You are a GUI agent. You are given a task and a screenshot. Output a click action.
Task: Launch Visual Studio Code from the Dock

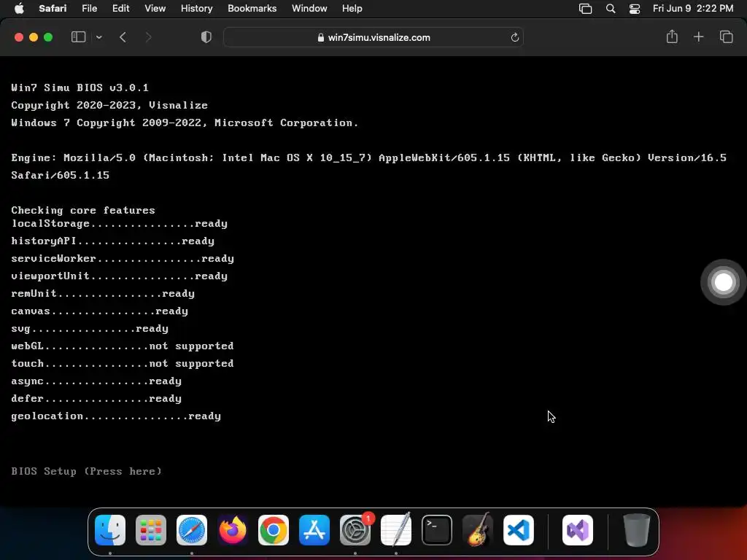point(519,530)
